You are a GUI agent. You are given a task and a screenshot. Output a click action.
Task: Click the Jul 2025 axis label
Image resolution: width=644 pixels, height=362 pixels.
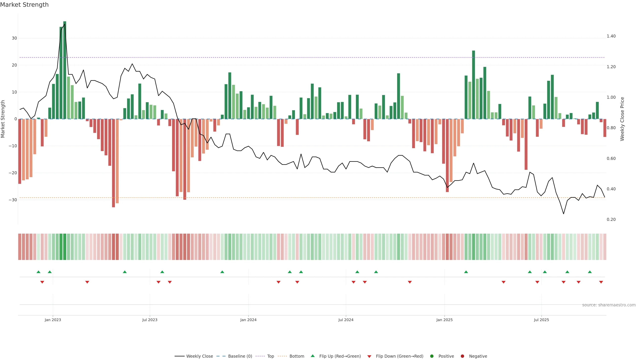tap(542, 320)
